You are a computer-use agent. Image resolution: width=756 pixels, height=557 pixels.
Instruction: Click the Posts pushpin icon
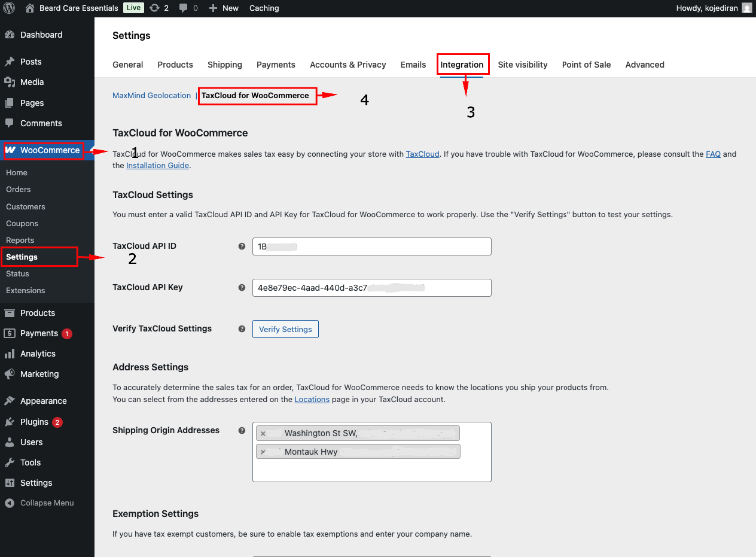point(10,62)
